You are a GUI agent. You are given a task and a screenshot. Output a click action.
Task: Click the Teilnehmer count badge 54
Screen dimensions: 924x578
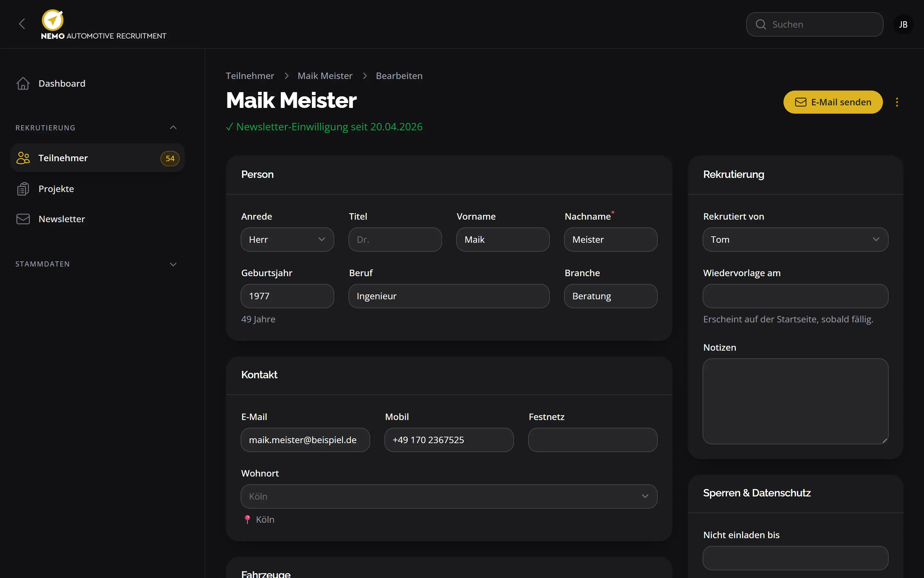coord(170,158)
